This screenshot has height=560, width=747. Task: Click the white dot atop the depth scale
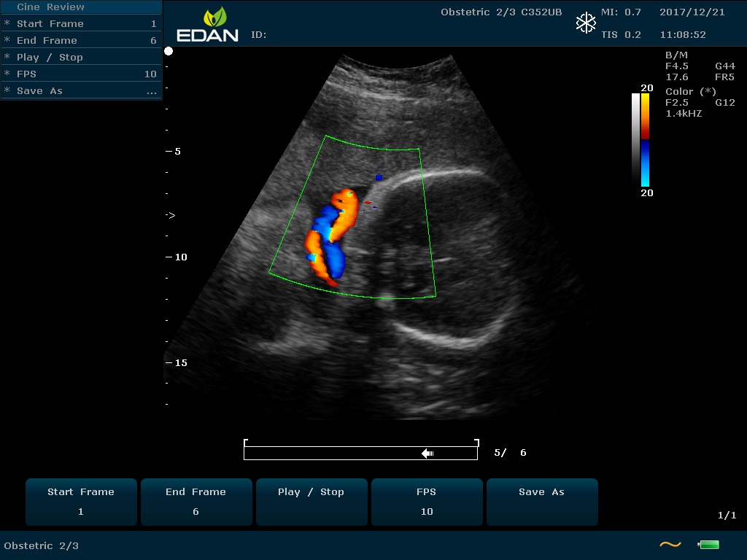[169, 51]
